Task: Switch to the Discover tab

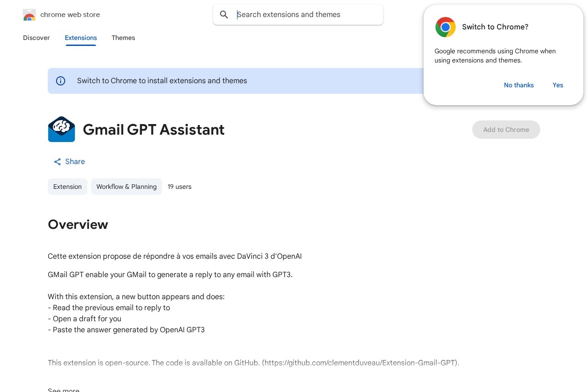Action: 36,38
